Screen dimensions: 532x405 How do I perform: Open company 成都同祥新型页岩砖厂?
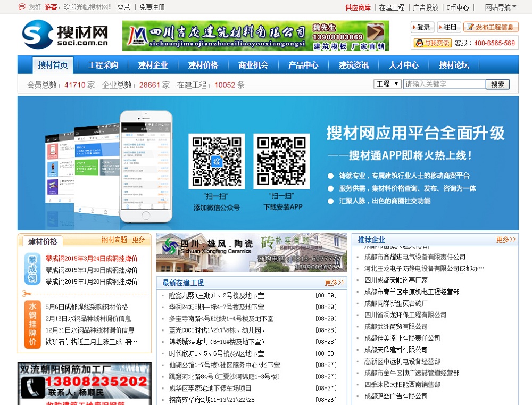[x=396, y=303]
